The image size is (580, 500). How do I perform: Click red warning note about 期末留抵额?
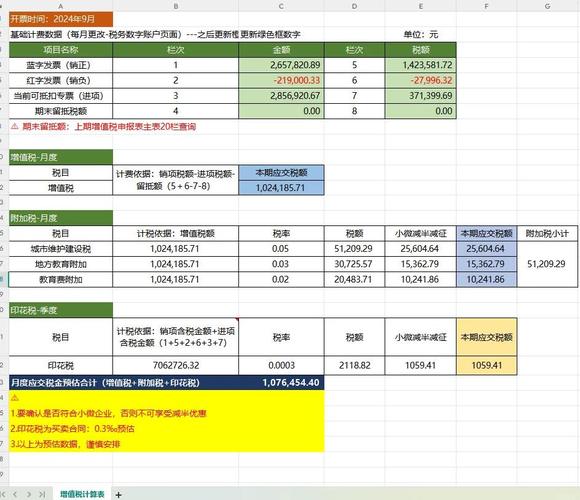(104, 126)
